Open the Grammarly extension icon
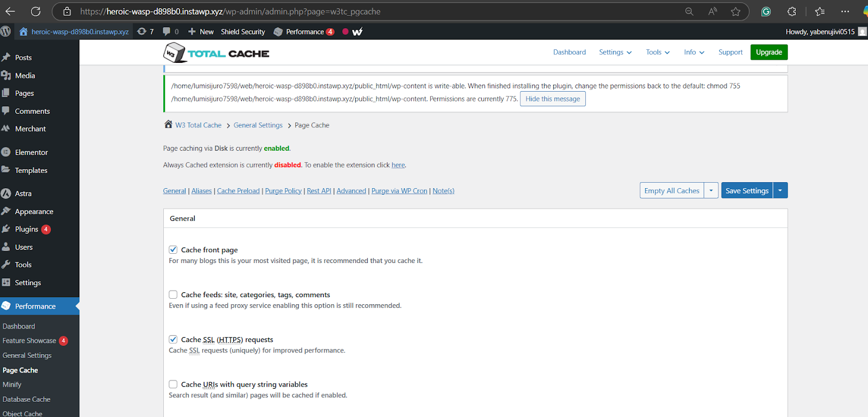868x417 pixels. 766,11
